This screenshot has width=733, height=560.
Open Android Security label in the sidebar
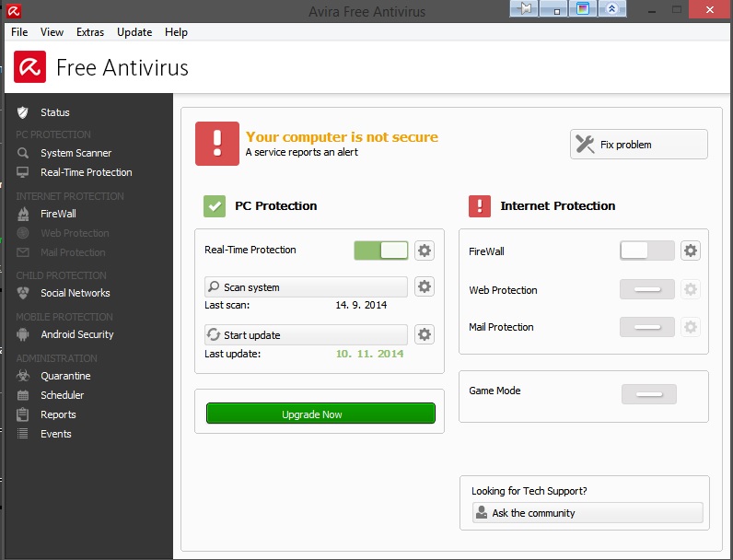click(x=76, y=334)
